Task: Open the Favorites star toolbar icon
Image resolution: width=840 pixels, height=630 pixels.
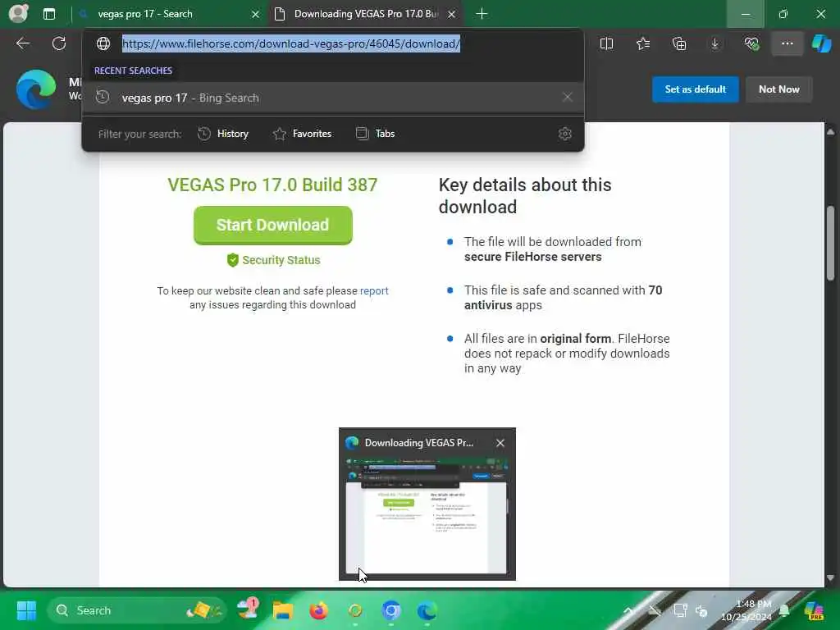Action: point(643,43)
